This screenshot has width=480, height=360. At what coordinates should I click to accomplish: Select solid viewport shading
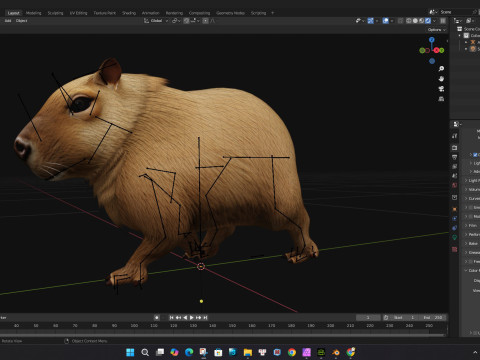tap(415, 21)
